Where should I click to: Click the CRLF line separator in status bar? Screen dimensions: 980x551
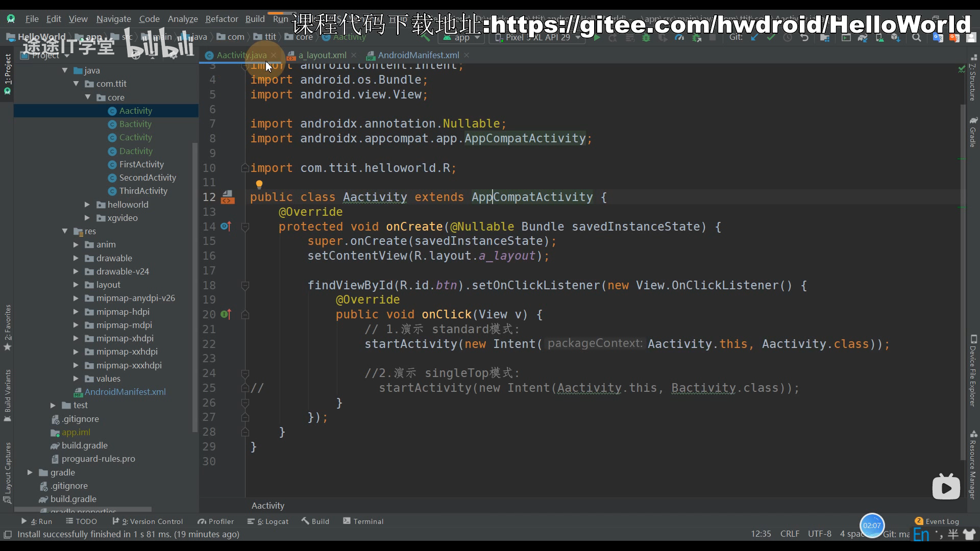point(790,534)
